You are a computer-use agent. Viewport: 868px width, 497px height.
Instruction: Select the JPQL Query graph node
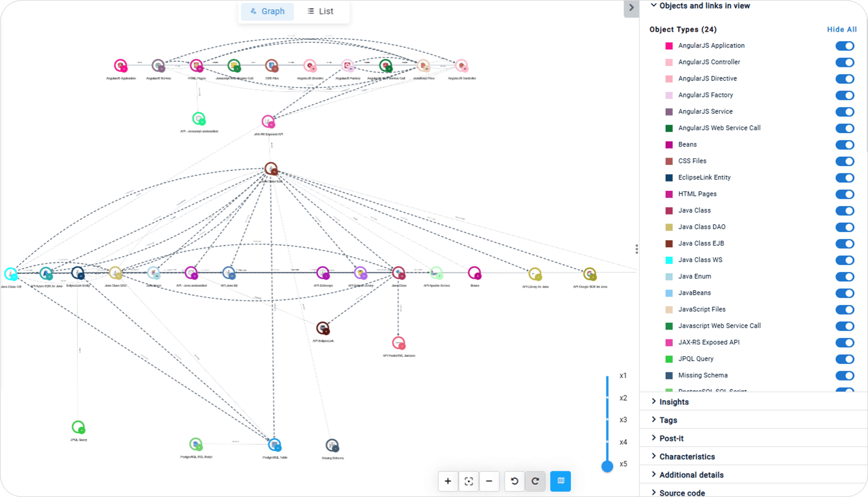78,427
